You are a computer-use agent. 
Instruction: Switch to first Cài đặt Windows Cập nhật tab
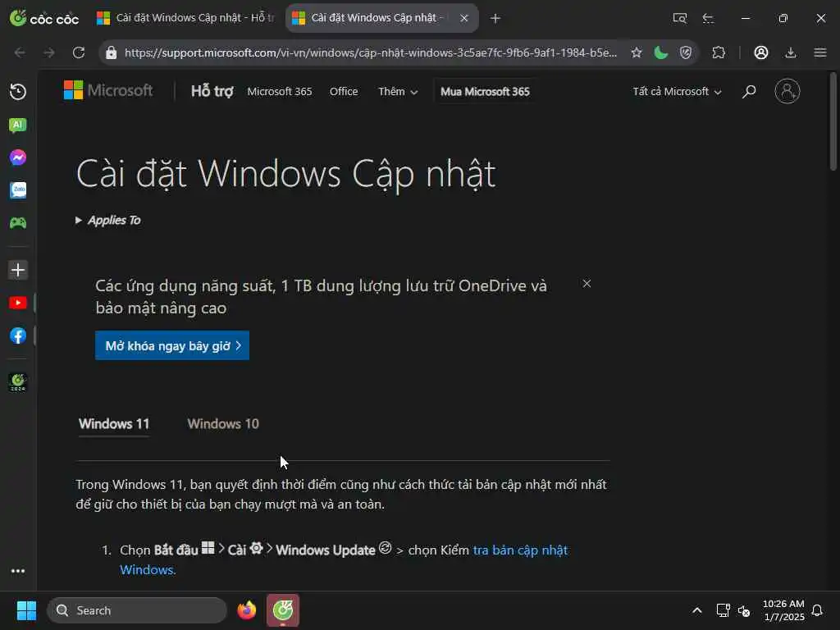coord(186,18)
